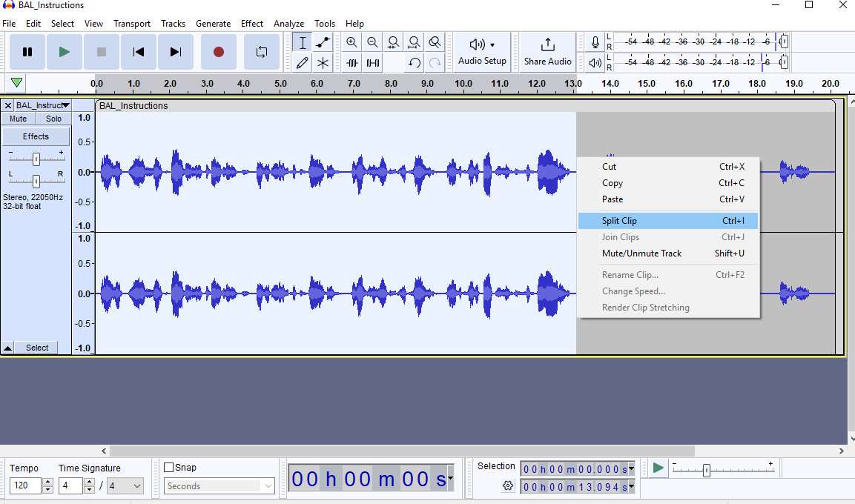The height and width of the screenshot is (504, 855).
Task: Open the track Effects panel
Action: pyautogui.click(x=36, y=136)
